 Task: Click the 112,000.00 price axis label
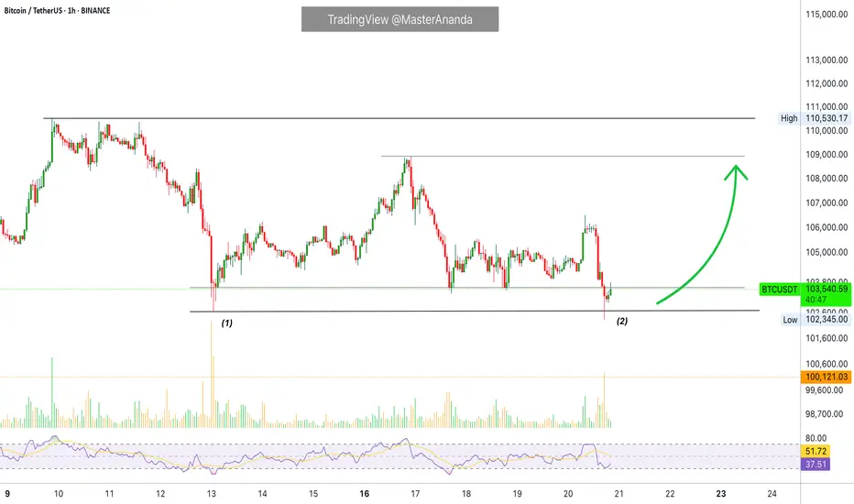coord(827,83)
